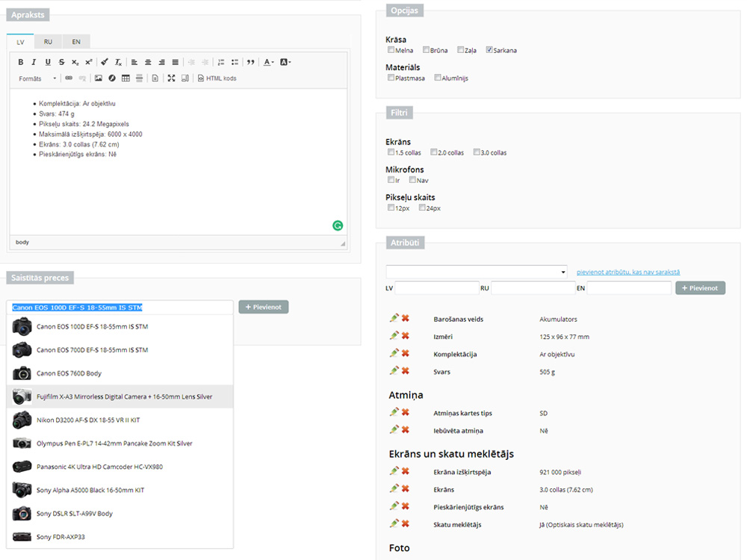The width and height of the screenshot is (747, 560).
Task: Select Nikon D3200 from the product list
Action: [x=88, y=420]
